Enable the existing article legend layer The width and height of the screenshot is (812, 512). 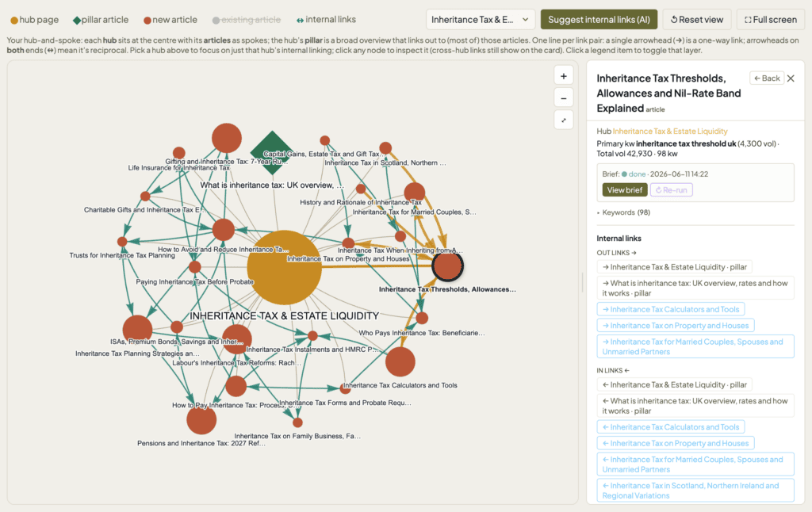click(247, 20)
